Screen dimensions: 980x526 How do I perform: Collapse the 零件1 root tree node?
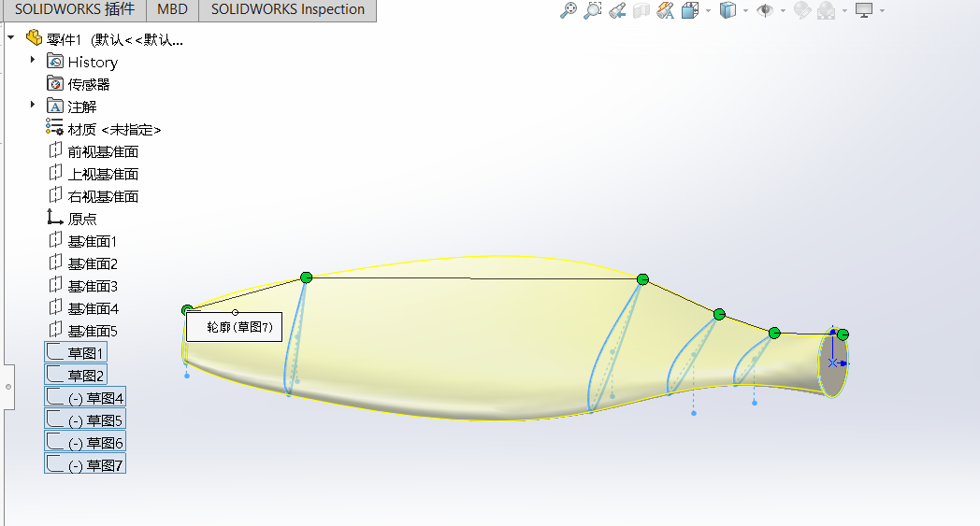(10, 37)
